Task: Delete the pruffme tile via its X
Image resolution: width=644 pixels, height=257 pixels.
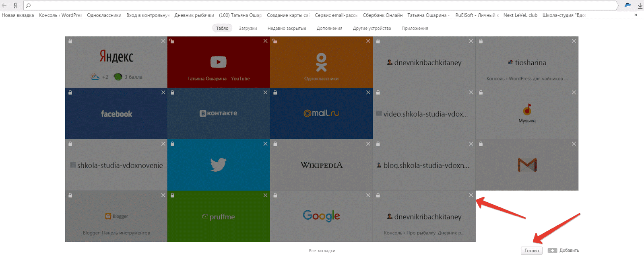Action: click(x=266, y=195)
